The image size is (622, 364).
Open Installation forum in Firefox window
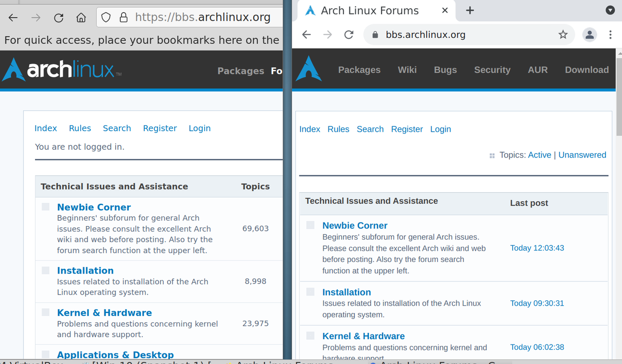pos(85,271)
